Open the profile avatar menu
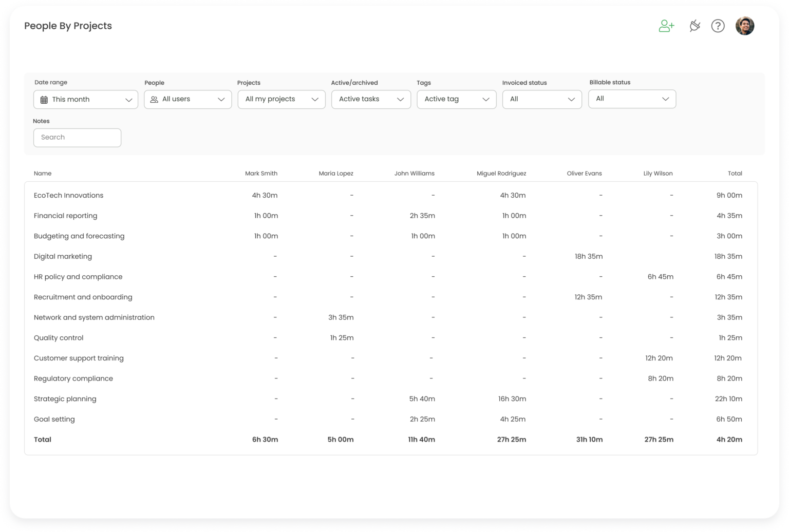The image size is (789, 532). point(744,26)
